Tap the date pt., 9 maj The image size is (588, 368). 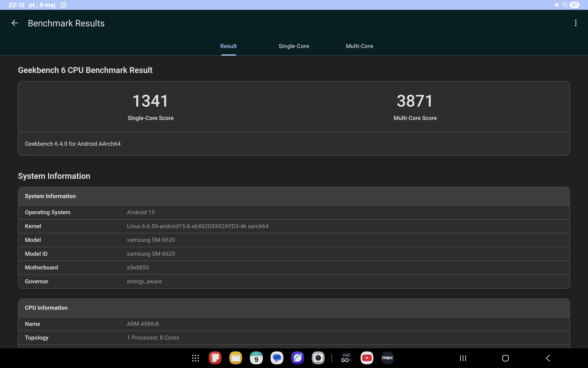click(x=42, y=5)
